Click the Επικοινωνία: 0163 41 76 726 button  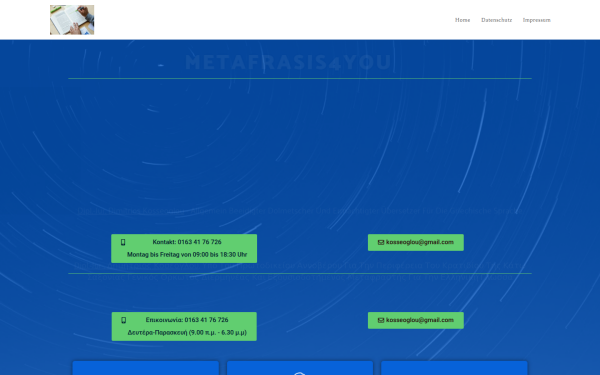(x=184, y=326)
